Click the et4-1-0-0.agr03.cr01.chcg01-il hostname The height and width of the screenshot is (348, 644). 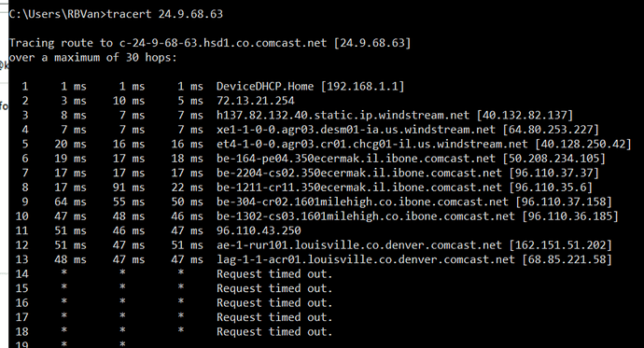372,144
